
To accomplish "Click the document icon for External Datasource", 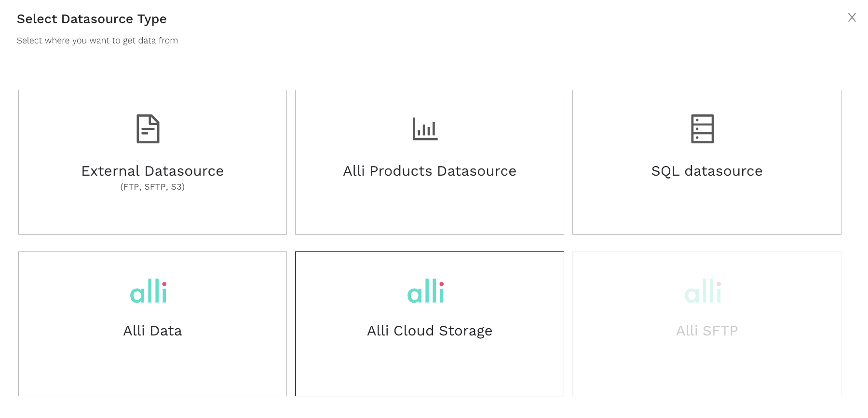I will point(148,129).
